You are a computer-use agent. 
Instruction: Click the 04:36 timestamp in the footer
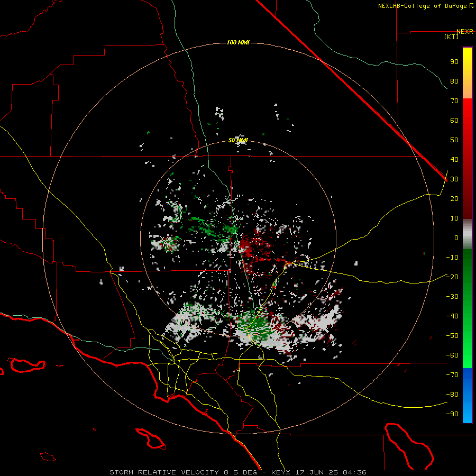coord(354,472)
